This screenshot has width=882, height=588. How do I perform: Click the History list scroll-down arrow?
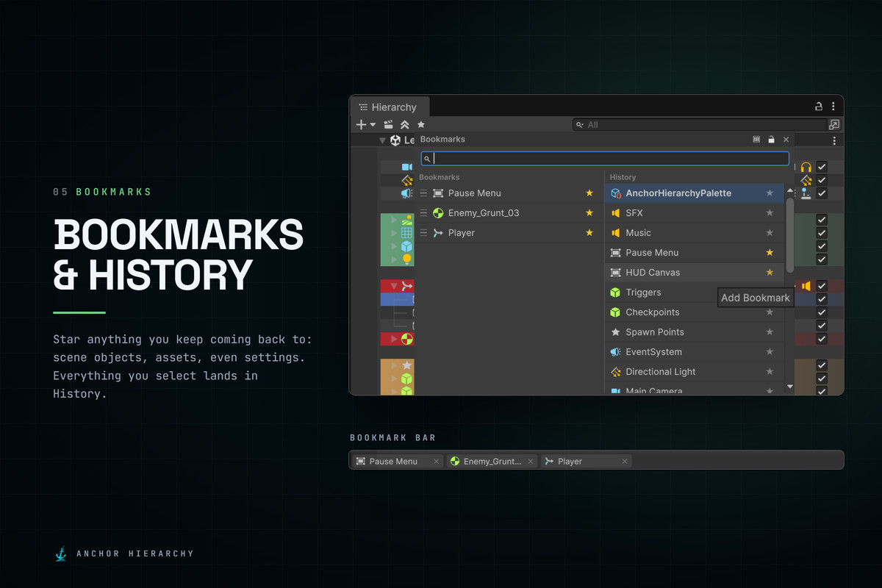[790, 387]
